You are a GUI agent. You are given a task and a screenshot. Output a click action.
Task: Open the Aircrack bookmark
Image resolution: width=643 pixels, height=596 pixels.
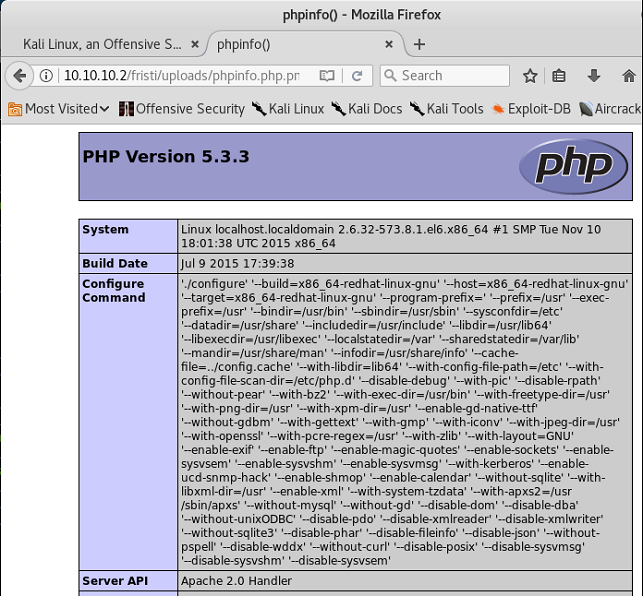coord(610,109)
